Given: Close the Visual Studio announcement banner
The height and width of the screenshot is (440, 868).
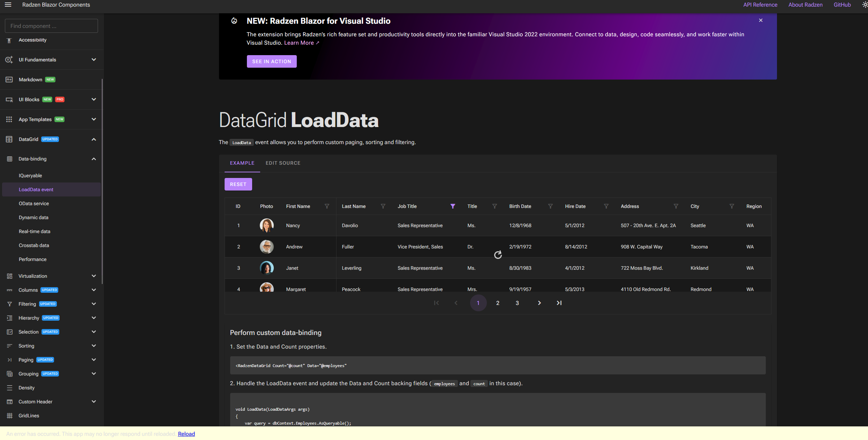Looking at the screenshot, I should [761, 20].
